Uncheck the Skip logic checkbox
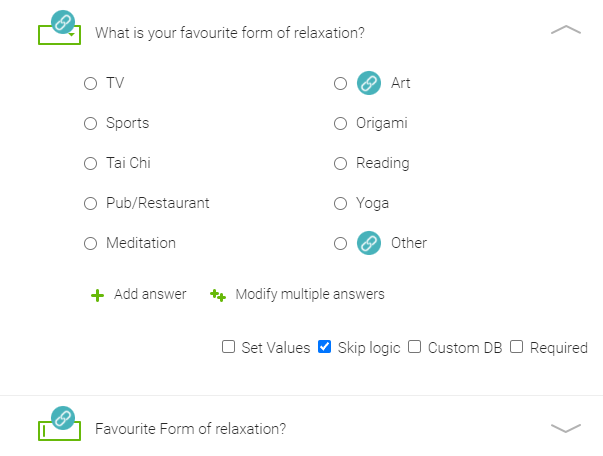This screenshot has height=456, width=603. click(325, 346)
